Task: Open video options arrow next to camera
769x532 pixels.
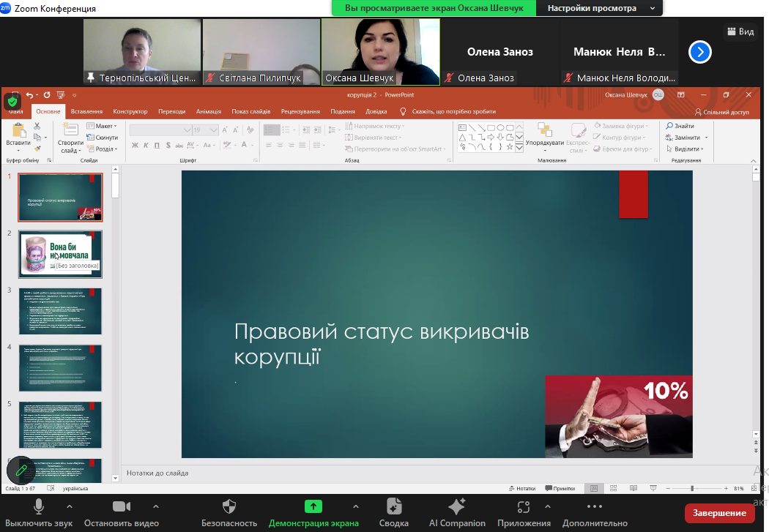Action: point(156,506)
